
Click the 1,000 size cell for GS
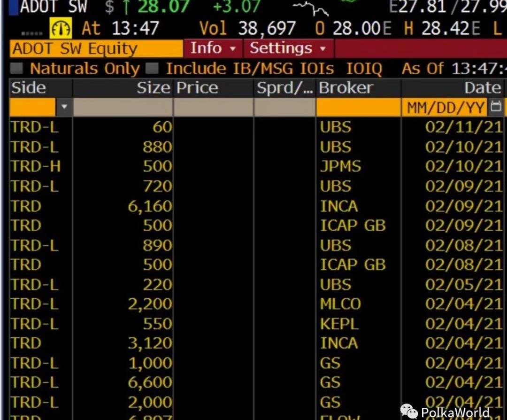[x=150, y=363]
